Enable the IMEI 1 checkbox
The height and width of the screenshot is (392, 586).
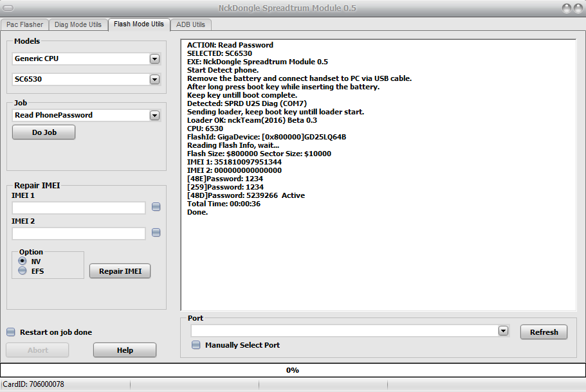(x=156, y=207)
